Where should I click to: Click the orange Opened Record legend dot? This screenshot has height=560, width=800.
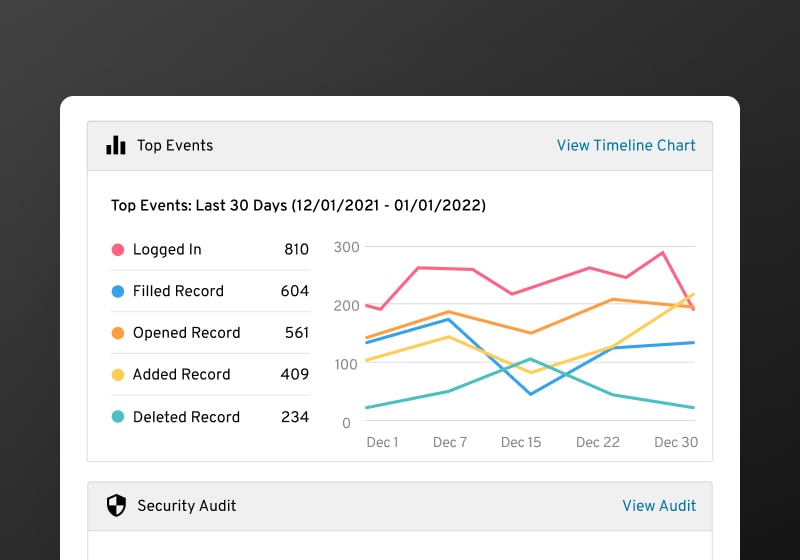tap(118, 333)
